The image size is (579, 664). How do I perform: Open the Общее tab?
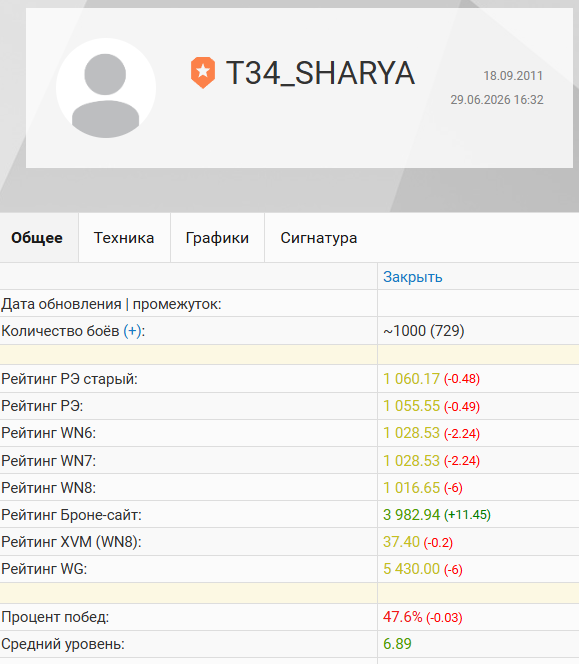tap(37, 238)
